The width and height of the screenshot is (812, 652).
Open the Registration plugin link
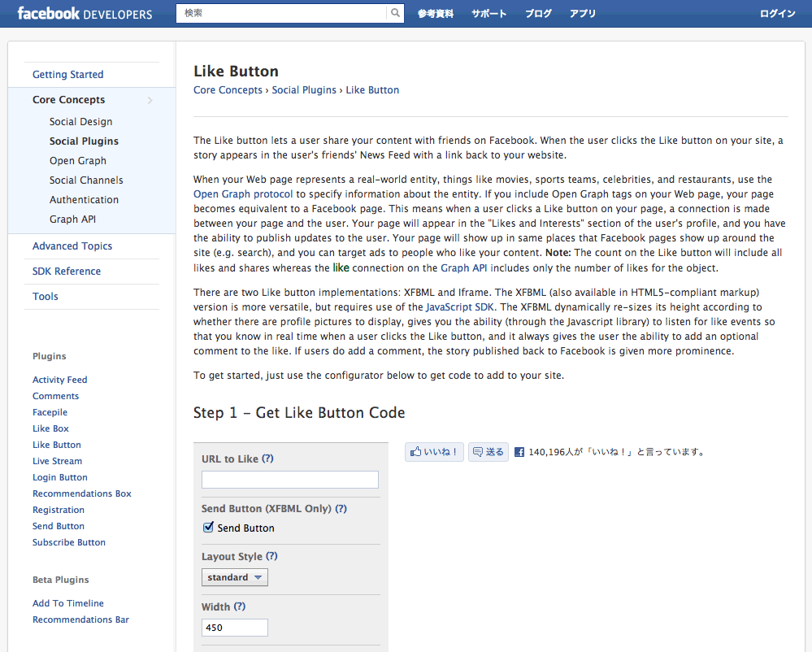(58, 510)
